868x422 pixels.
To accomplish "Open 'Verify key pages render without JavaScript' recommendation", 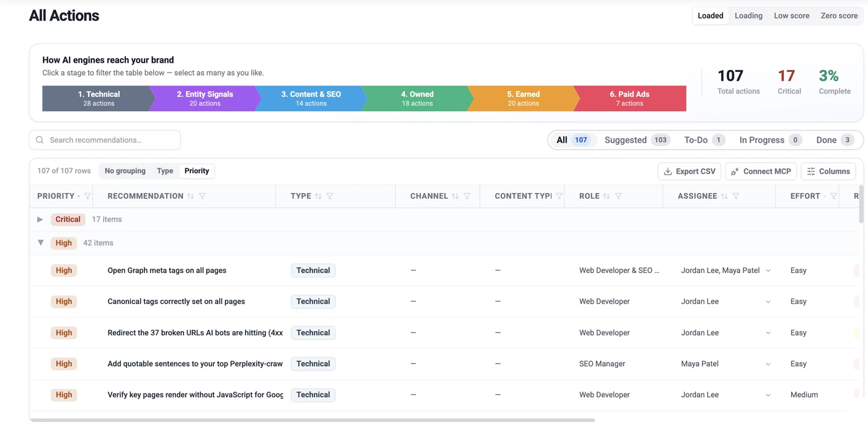I will click(195, 395).
